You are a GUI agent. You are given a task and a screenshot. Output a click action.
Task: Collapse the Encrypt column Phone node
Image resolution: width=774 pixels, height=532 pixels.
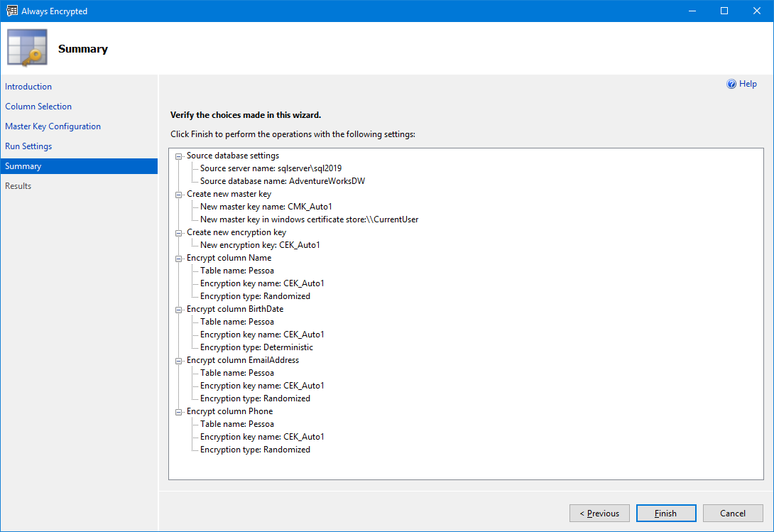point(178,412)
